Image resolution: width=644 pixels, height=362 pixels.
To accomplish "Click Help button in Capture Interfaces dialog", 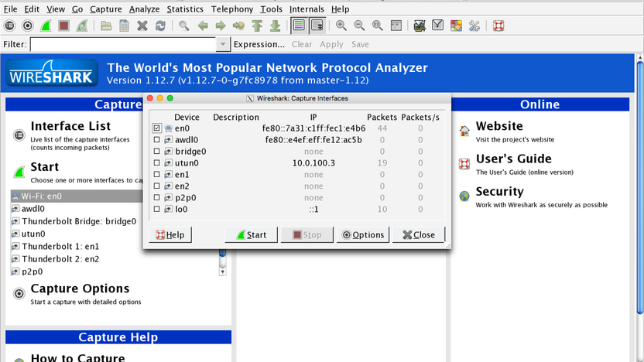I will pos(170,235).
